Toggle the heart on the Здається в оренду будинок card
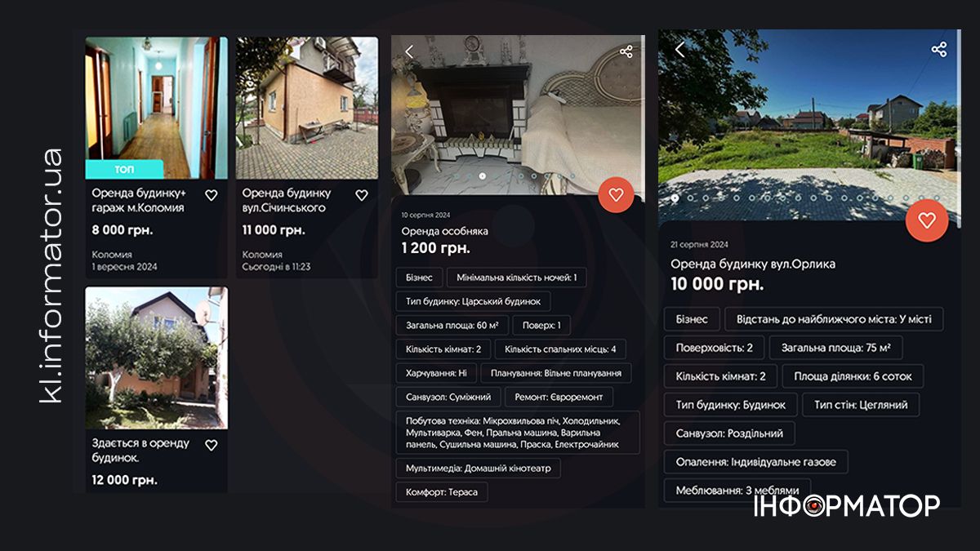The image size is (980, 551). (211, 445)
